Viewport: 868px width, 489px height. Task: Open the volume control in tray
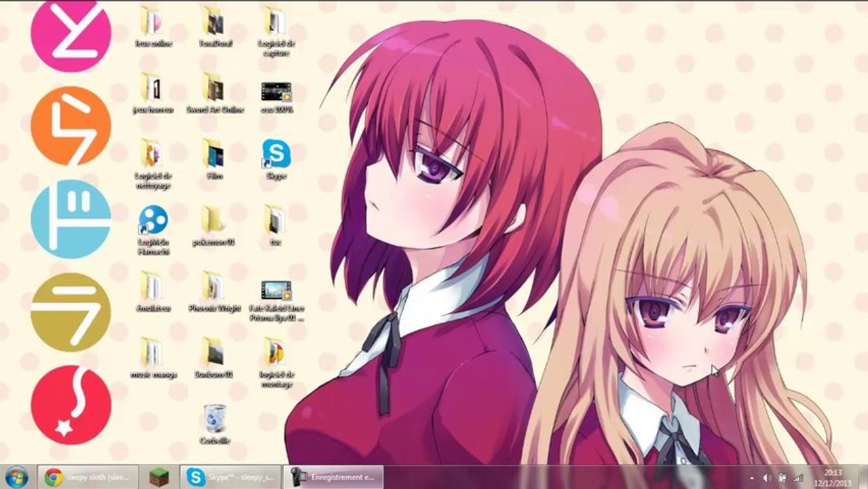click(x=768, y=478)
